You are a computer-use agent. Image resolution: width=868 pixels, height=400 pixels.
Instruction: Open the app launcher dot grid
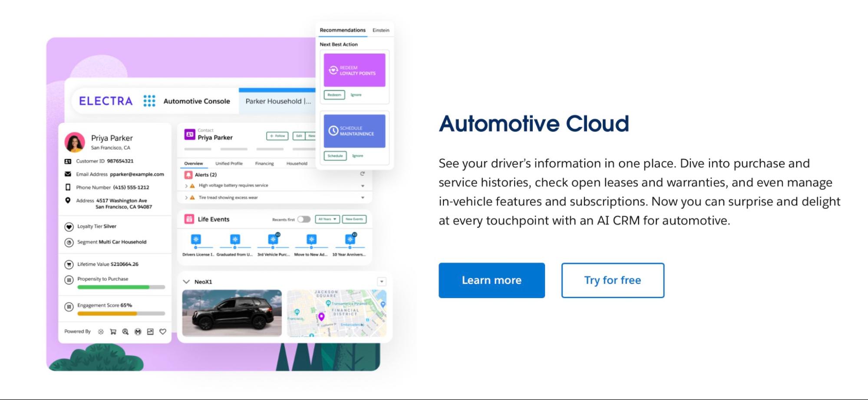tap(149, 101)
